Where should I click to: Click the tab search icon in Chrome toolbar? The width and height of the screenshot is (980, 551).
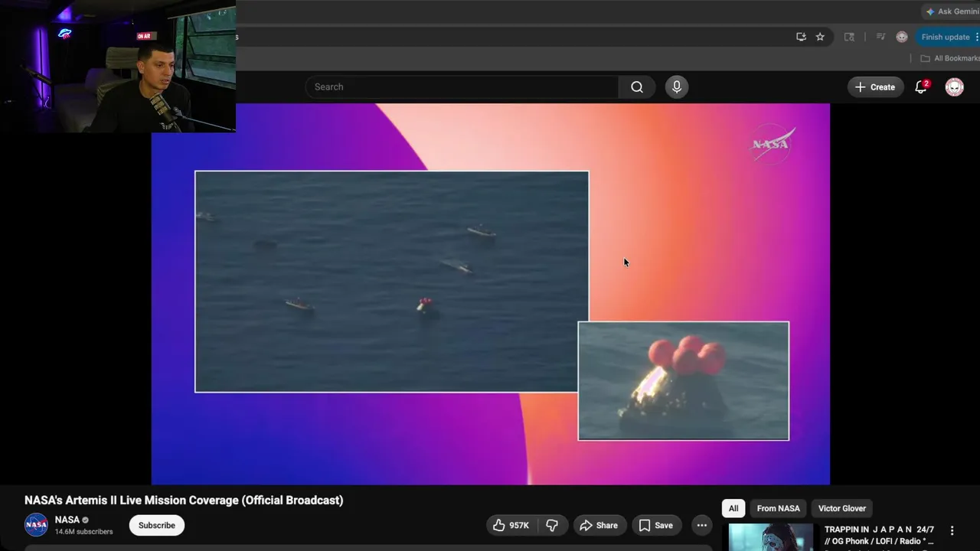pyautogui.click(x=849, y=37)
